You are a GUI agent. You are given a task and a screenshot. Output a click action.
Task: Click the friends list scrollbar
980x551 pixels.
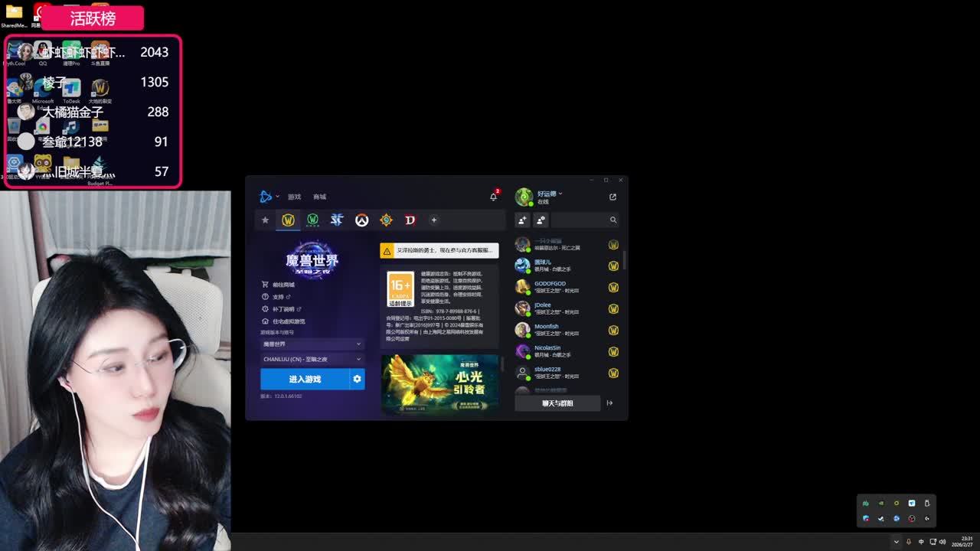(625, 260)
